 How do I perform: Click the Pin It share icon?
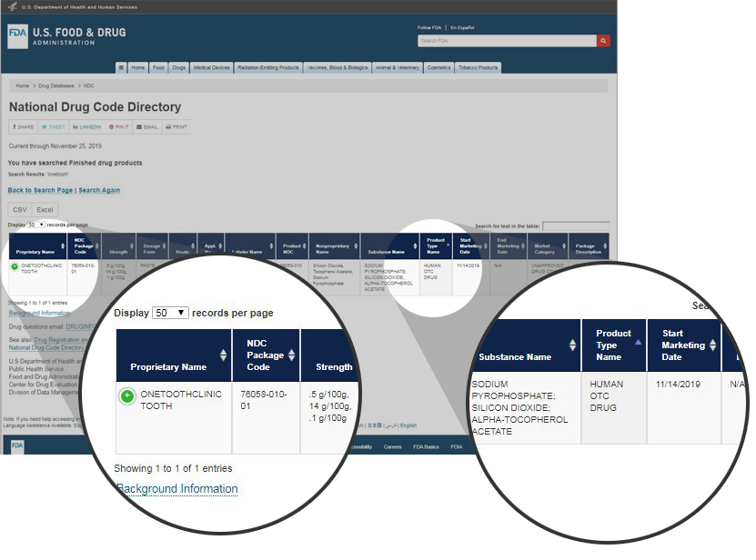[119, 127]
